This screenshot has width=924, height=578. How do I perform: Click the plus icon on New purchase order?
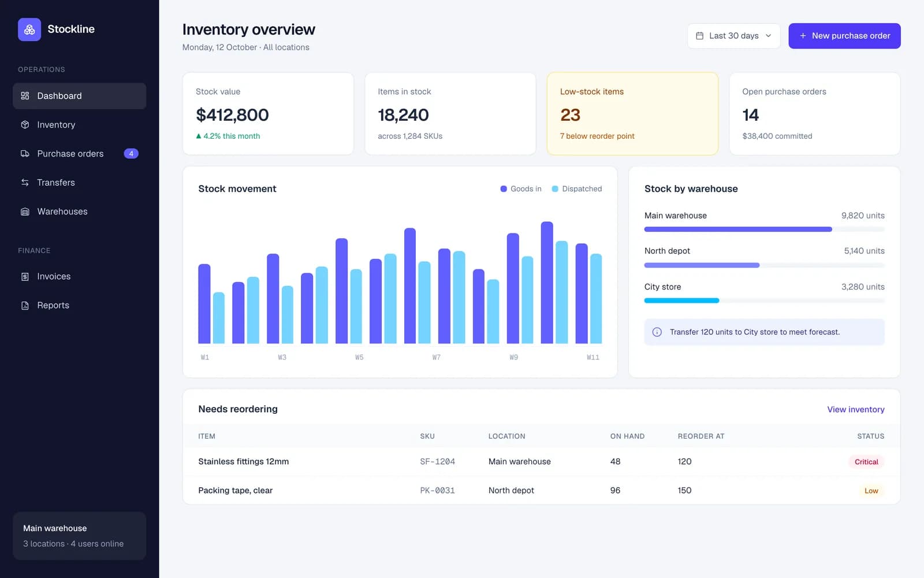pos(803,36)
